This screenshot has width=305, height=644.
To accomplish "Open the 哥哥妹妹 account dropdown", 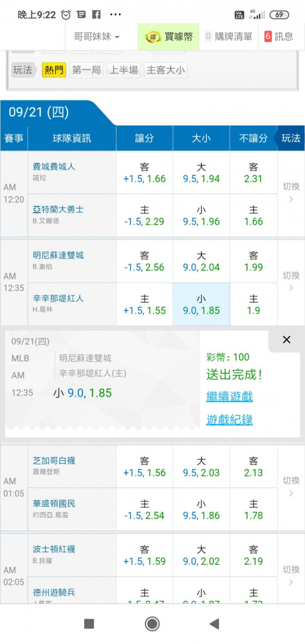I will [97, 37].
